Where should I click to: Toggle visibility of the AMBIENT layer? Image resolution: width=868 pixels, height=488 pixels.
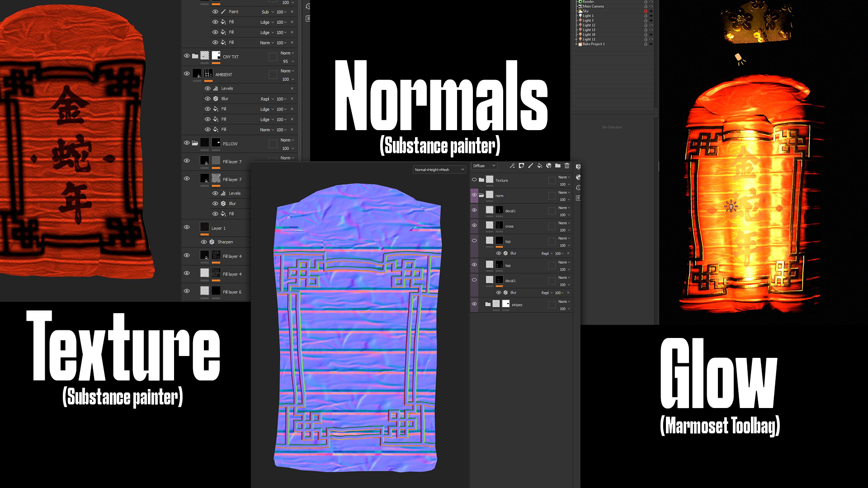[187, 74]
